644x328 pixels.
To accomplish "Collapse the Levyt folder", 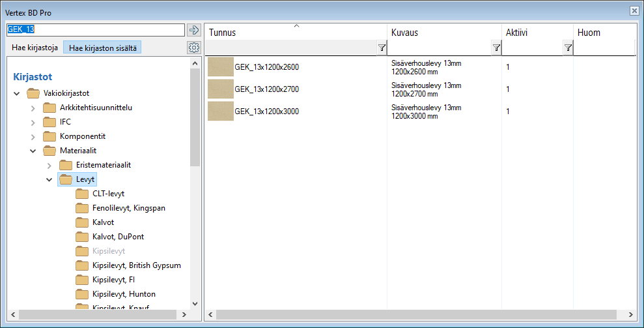I will click(x=49, y=179).
